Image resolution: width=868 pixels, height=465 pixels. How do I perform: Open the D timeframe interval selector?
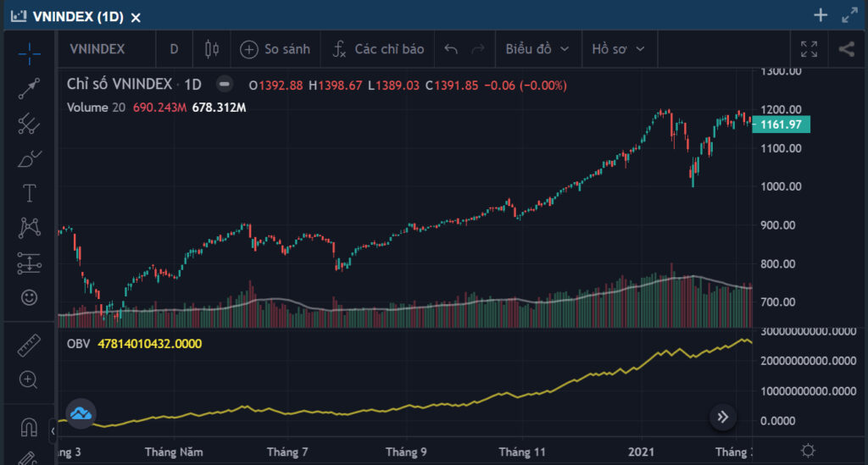pos(174,49)
